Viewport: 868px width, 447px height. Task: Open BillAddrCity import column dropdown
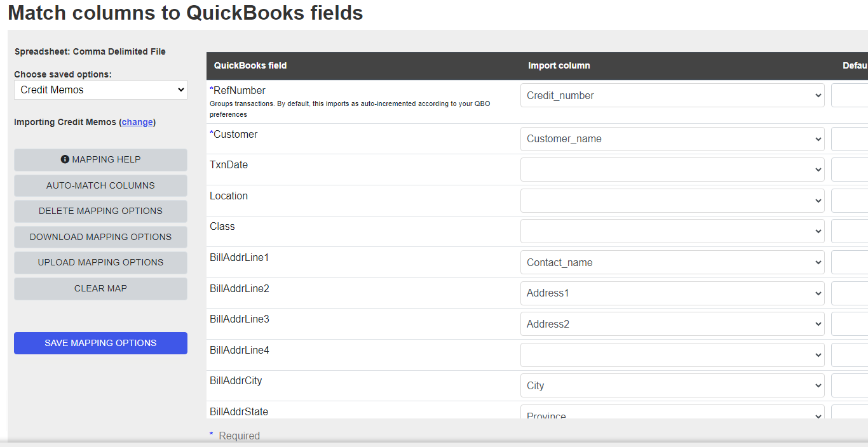point(672,385)
